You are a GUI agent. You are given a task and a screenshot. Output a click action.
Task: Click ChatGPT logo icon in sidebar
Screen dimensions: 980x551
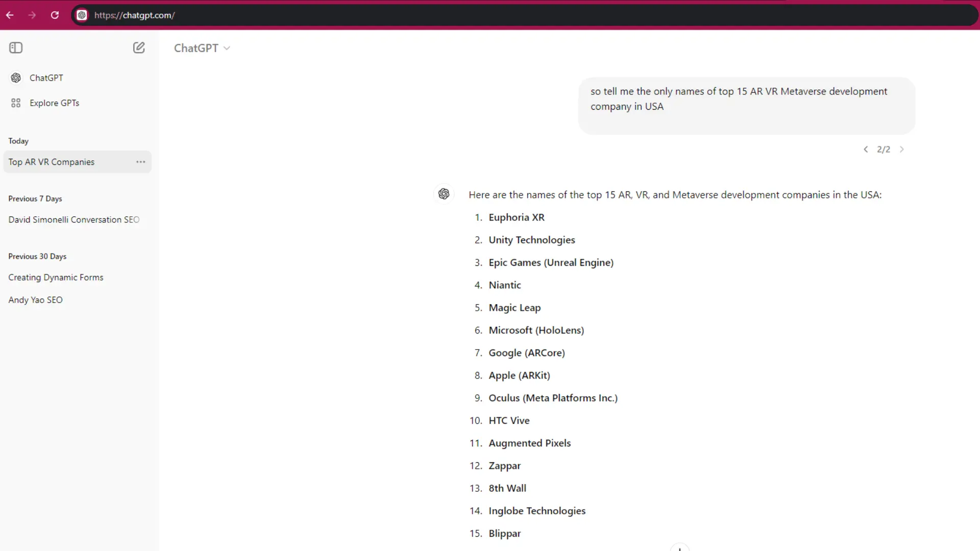[x=16, y=78]
